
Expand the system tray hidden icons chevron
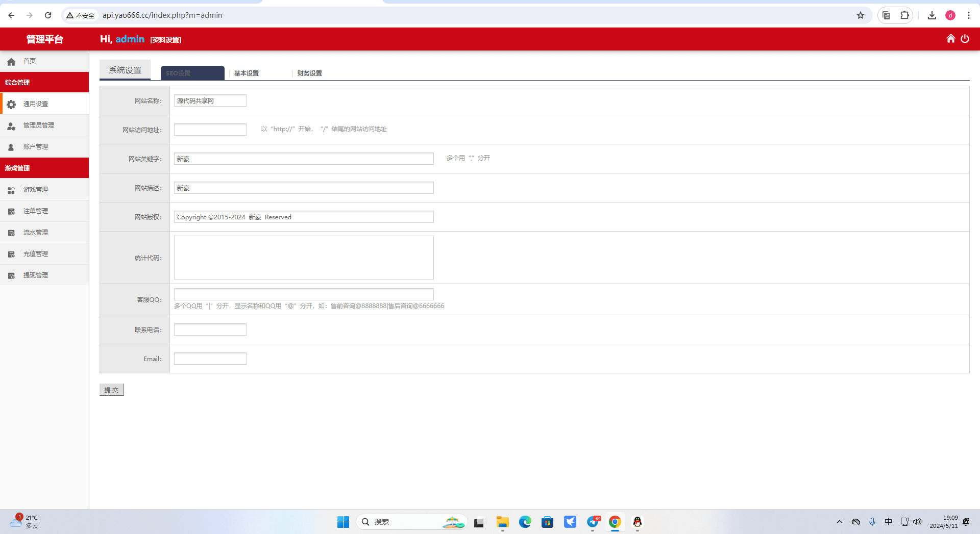[x=840, y=522]
